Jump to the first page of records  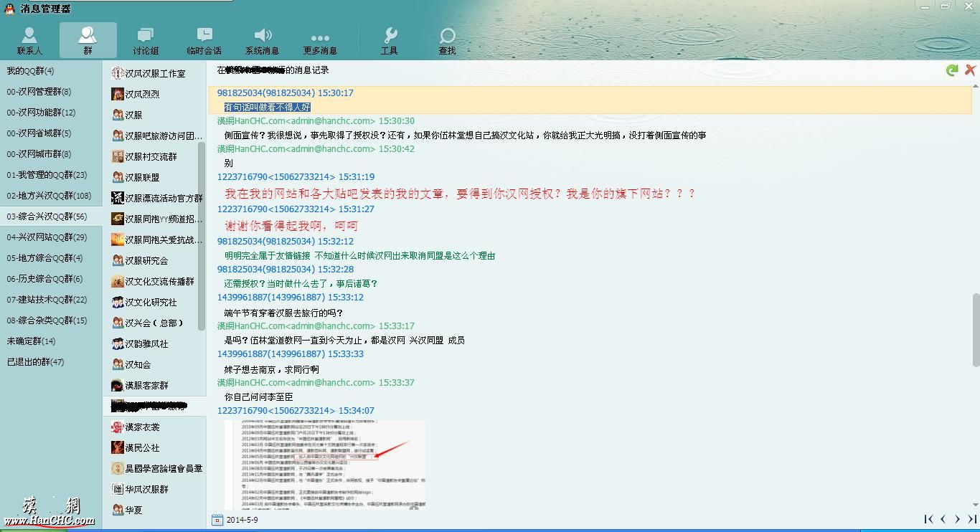point(928,519)
